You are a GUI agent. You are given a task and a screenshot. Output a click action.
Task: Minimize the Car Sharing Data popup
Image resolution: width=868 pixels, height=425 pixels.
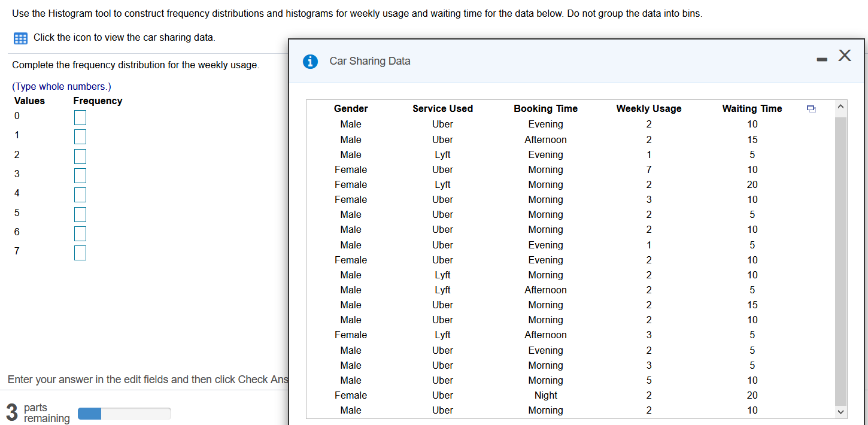click(822, 59)
